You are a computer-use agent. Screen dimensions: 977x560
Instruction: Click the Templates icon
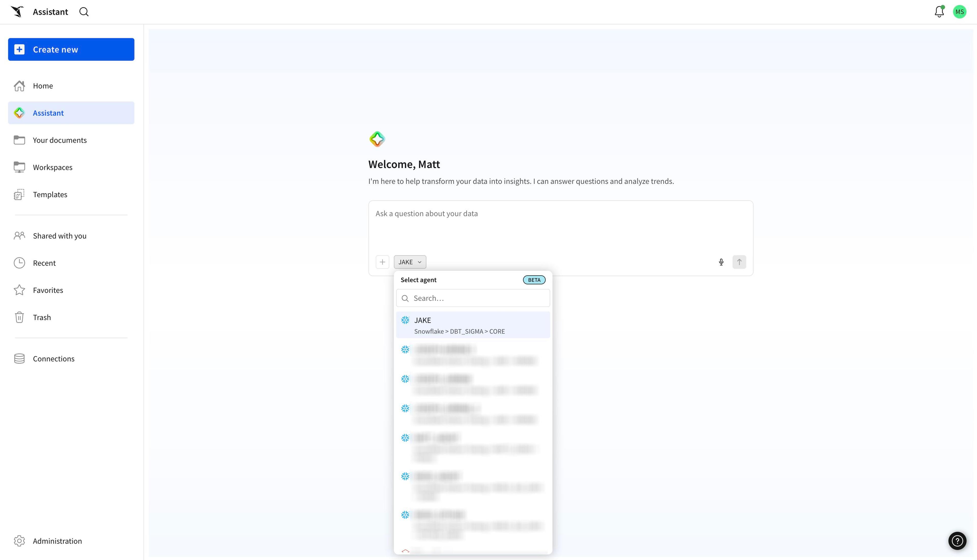point(19,194)
